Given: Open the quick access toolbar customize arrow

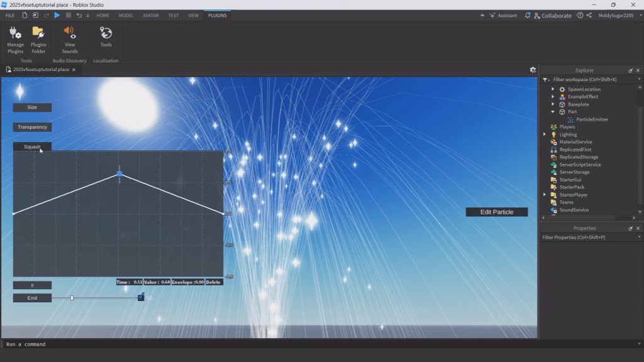Looking at the screenshot, I should [88, 16].
